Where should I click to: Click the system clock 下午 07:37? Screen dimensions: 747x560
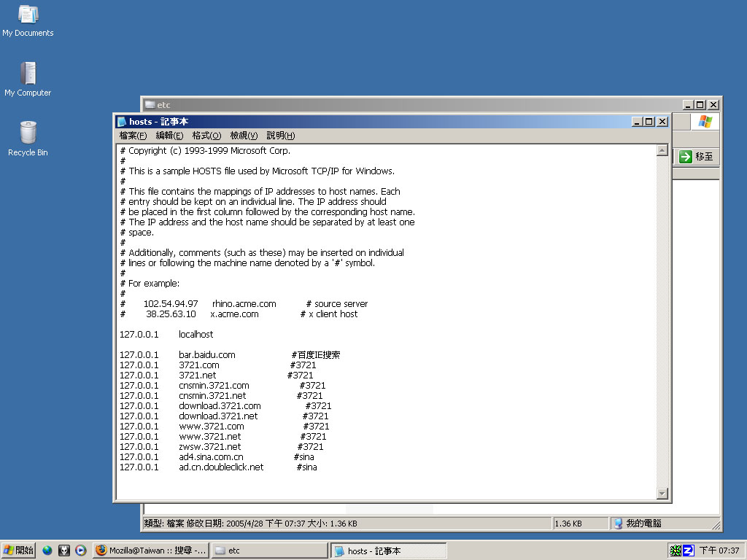(x=719, y=551)
